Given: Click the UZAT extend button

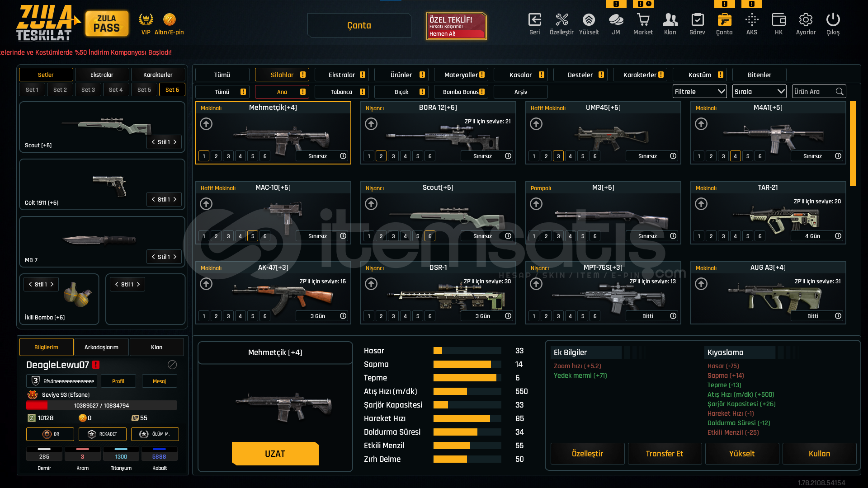Looking at the screenshot, I should [275, 454].
